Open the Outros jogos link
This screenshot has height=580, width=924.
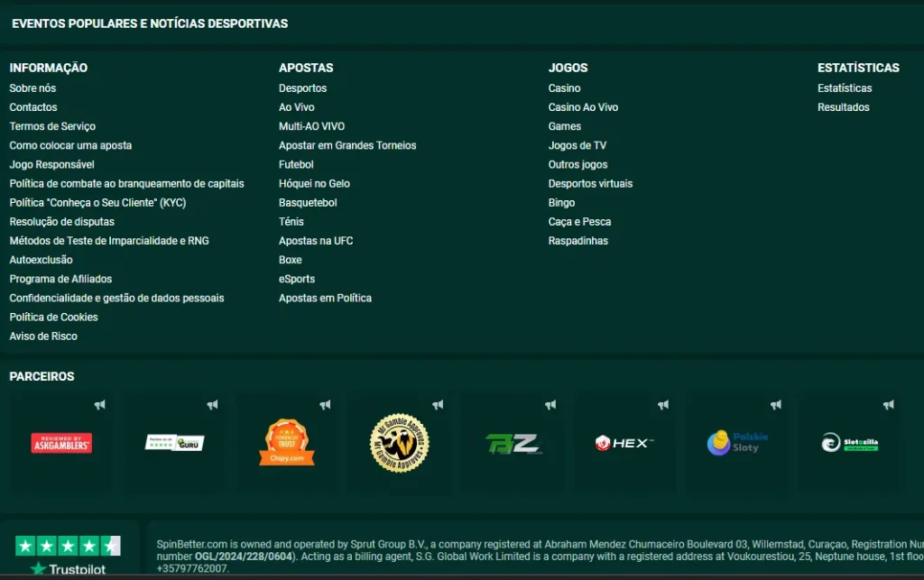coord(578,164)
